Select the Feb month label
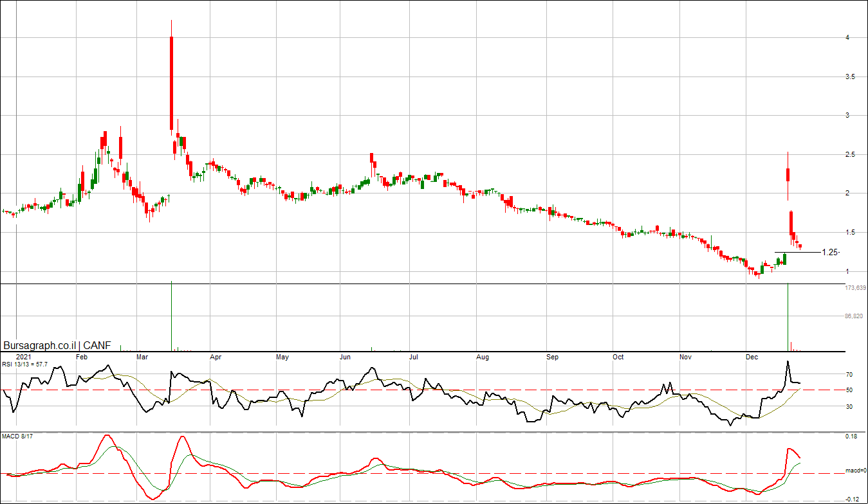Screen dimensions: 868x504 tap(82, 356)
